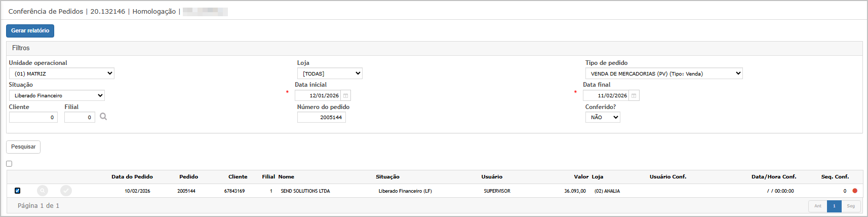The height and width of the screenshot is (217, 868).
Task: Expand the Loja dropdown showing [TODAS]
Action: [x=330, y=74]
